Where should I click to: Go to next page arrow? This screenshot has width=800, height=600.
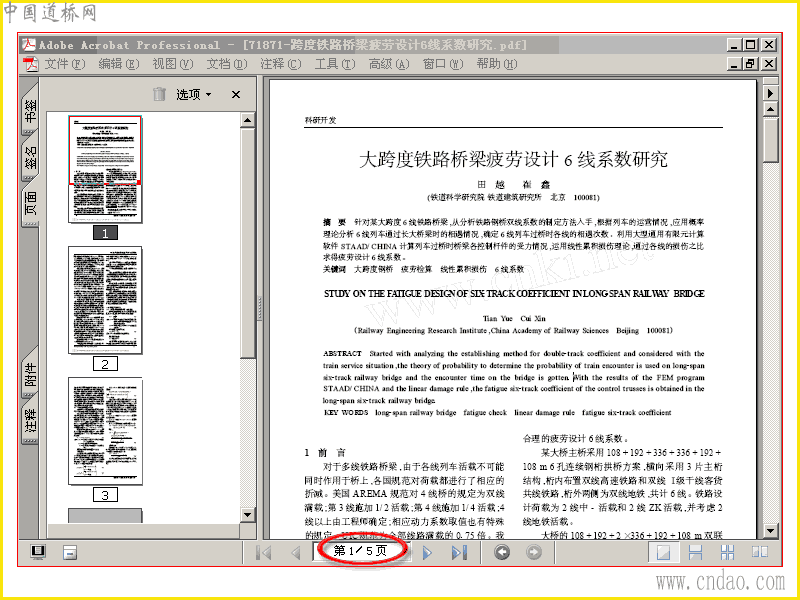point(428,553)
